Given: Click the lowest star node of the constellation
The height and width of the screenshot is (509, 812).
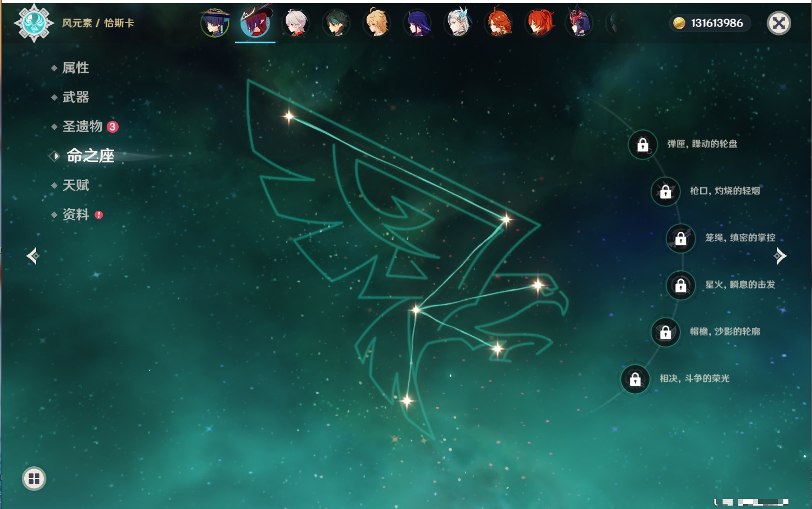Looking at the screenshot, I should [x=407, y=401].
